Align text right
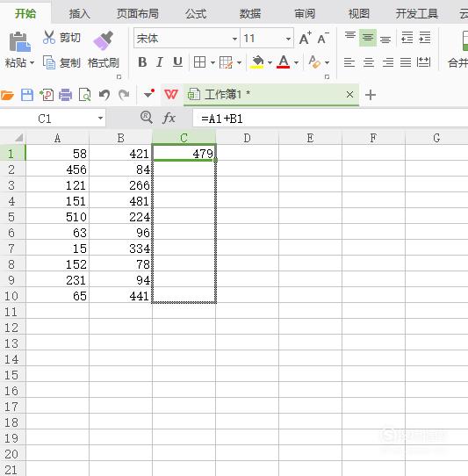Screen dimensions: 468x476 388,62
